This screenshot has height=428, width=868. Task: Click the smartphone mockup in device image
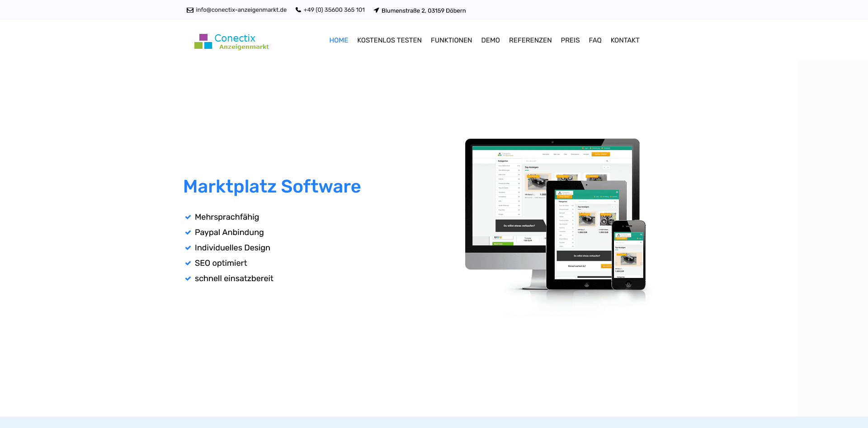(628, 255)
